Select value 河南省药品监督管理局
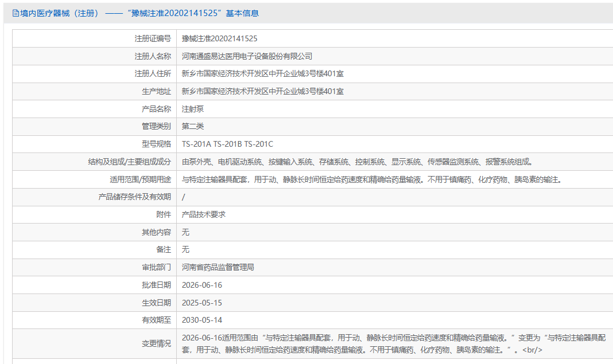Viewport: 613px width, 364px height. 218,268
